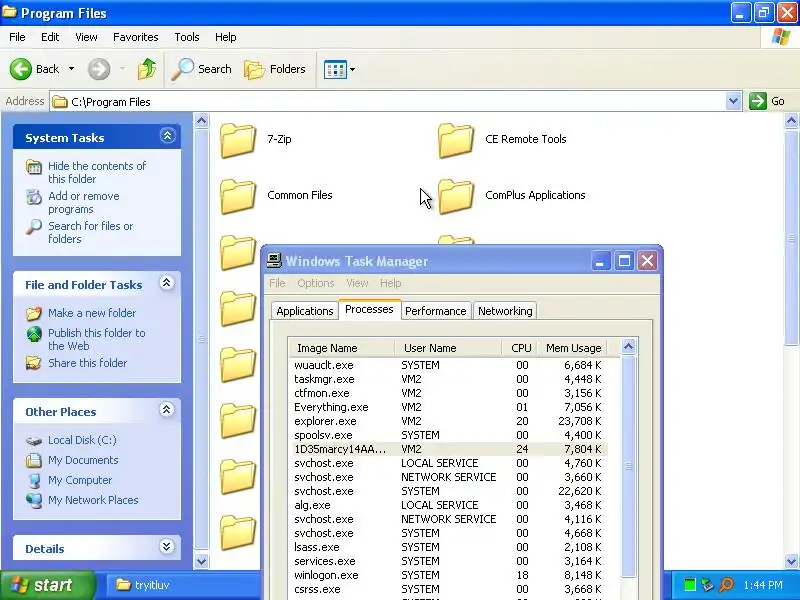This screenshot has width=800, height=600.
Task: Select the alg.exe process row
Action: (x=448, y=505)
